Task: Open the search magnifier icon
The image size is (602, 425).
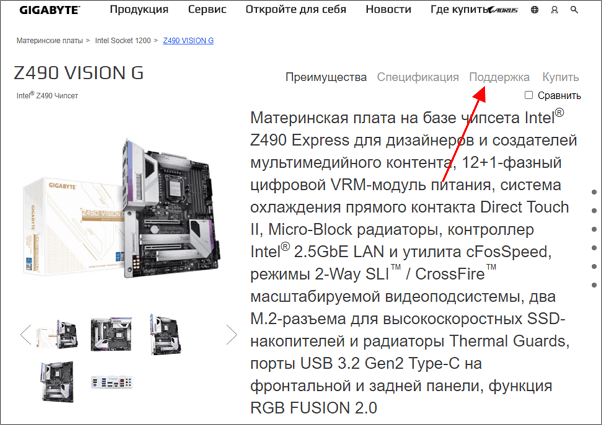Action: 574,10
